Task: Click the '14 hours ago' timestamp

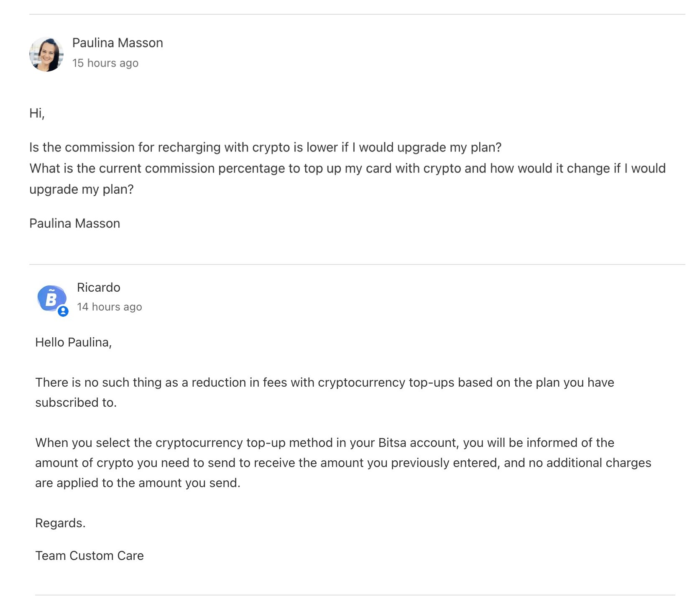Action: 110,307
